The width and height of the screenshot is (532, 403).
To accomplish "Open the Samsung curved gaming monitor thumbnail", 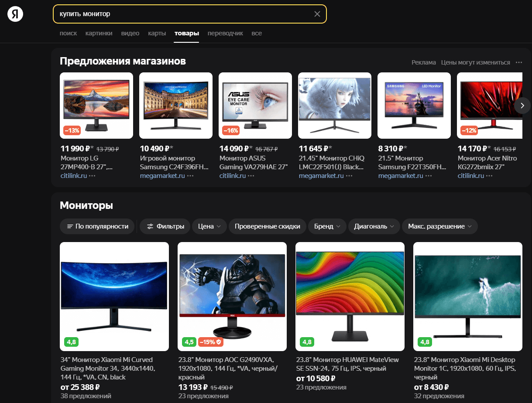I will click(x=176, y=106).
